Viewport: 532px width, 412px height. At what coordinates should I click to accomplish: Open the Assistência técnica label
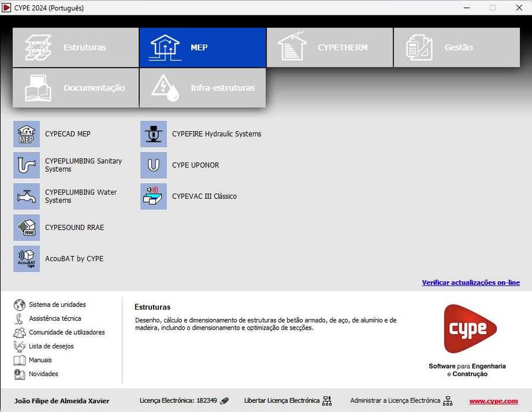55,318
